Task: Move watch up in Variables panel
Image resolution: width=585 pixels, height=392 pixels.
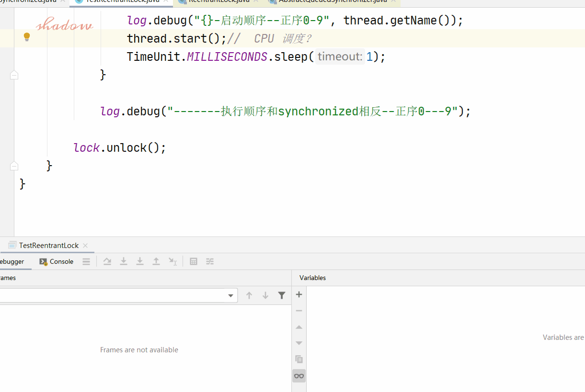Action: [299, 327]
